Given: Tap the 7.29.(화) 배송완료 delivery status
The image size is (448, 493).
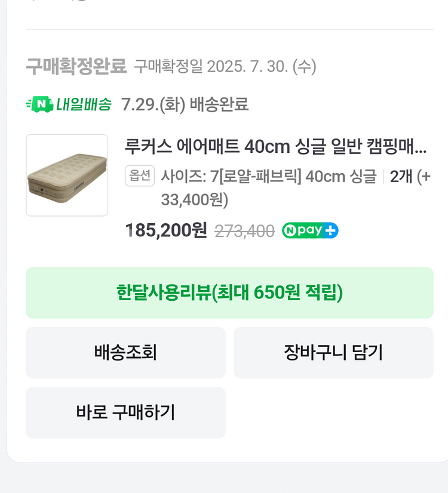Looking at the screenshot, I should point(185,104).
